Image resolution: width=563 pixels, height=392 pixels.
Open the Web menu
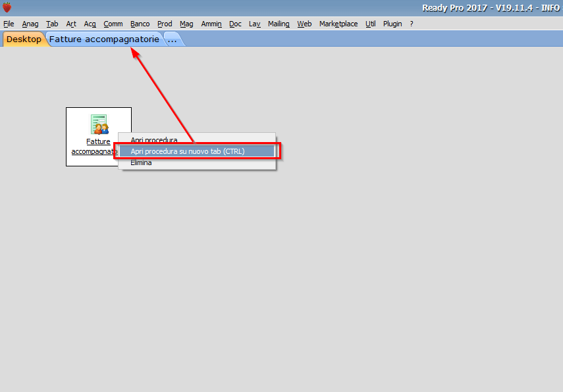pyautogui.click(x=304, y=24)
